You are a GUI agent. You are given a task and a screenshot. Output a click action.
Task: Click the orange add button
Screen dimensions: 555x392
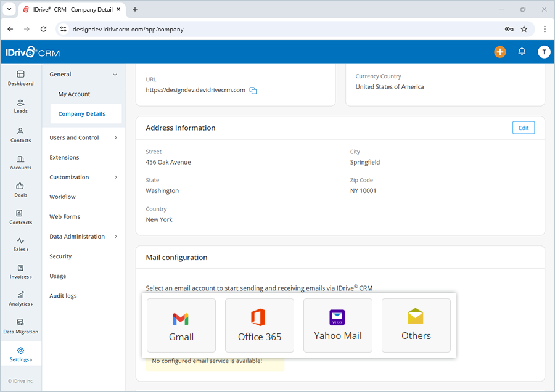pyautogui.click(x=500, y=52)
